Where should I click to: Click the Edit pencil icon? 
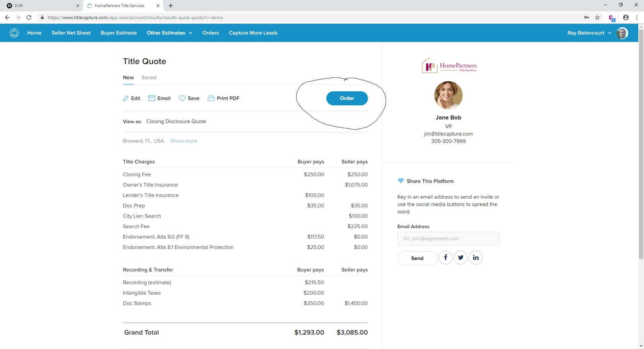click(x=126, y=98)
